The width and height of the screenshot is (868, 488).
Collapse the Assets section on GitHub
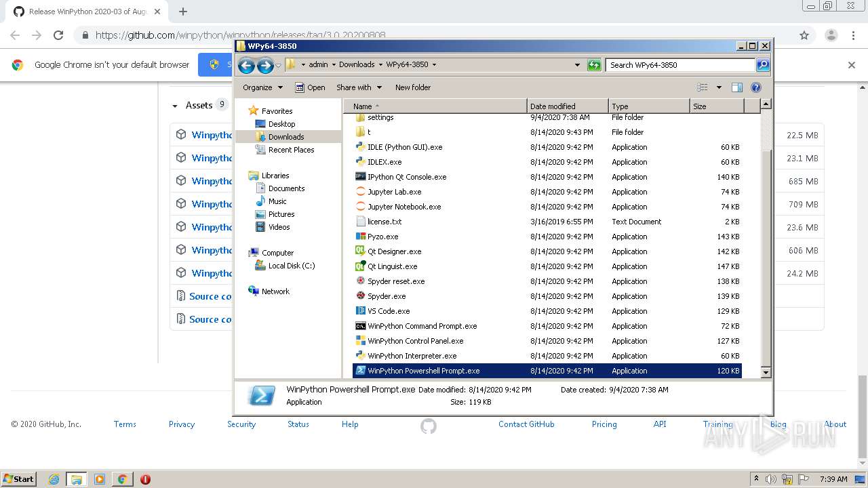coord(175,106)
